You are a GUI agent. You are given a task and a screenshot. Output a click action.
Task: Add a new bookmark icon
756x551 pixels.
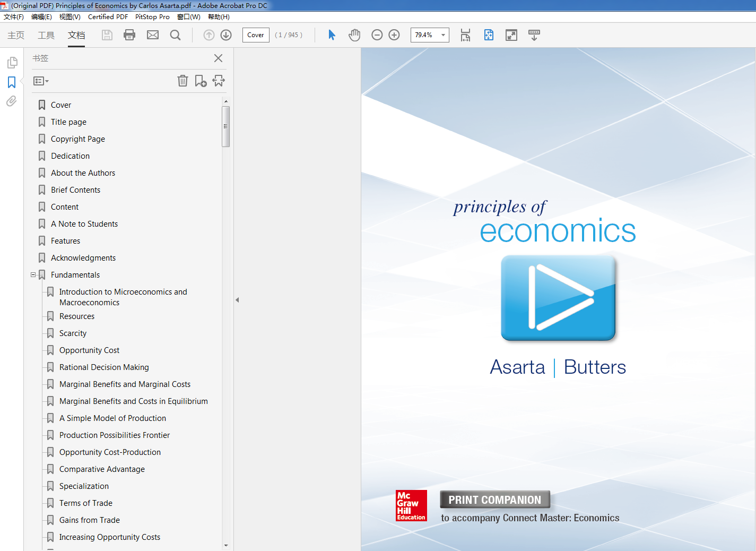(x=201, y=81)
